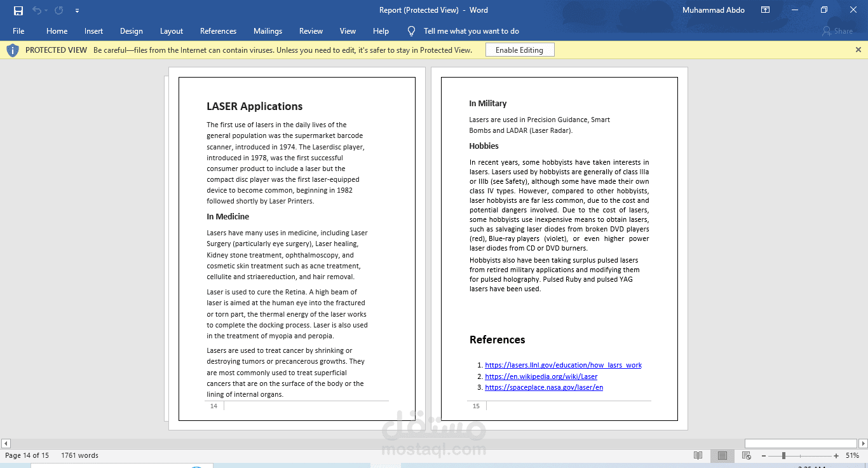Viewport: 868px width, 468px height.
Task: Switch to the Home tab
Action: 57,31
